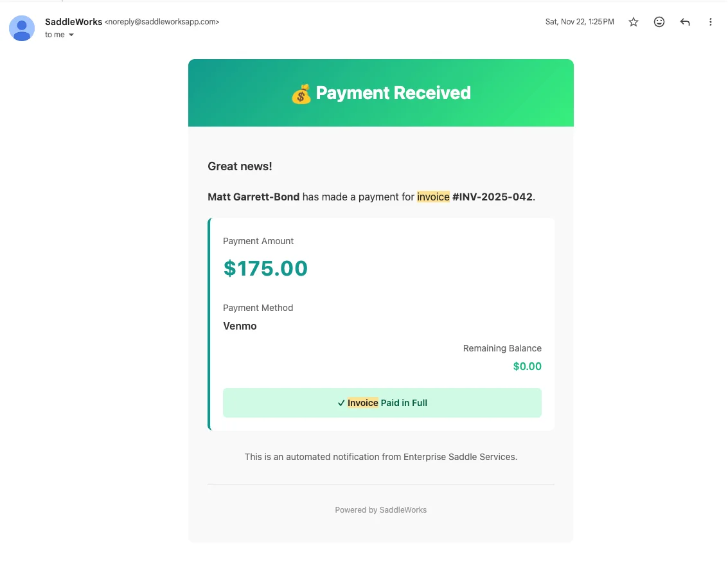Star this payment notification email
The image size is (728, 566).
tap(634, 21)
